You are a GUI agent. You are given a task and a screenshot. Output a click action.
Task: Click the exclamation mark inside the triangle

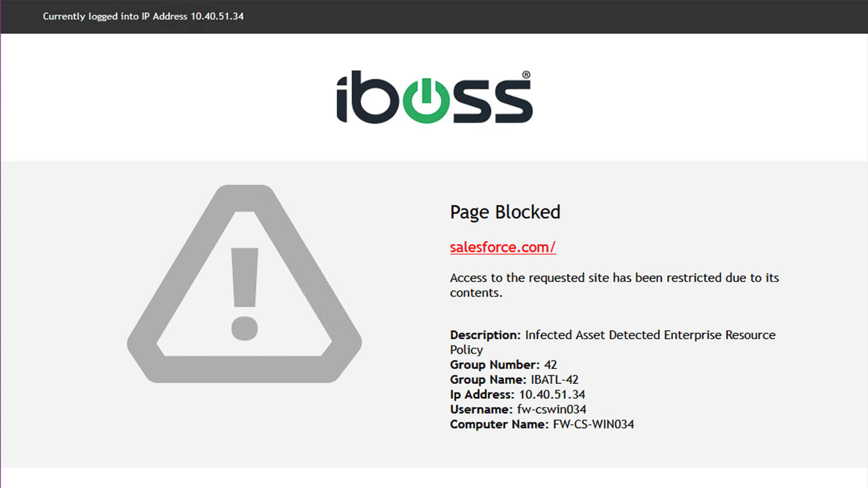[x=245, y=294]
